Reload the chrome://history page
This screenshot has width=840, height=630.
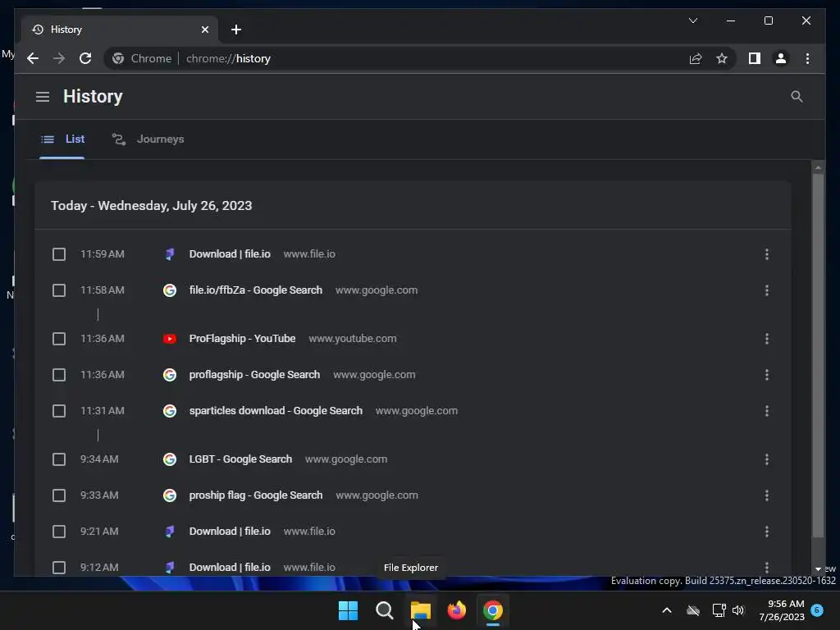85,58
